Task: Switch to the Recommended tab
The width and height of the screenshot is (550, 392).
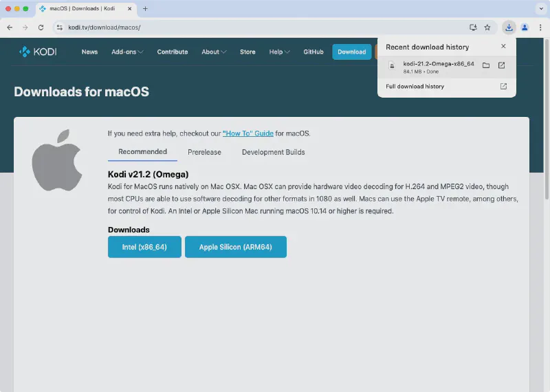Action: pos(142,152)
